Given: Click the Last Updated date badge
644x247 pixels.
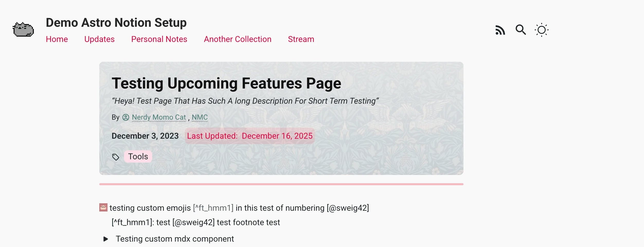Looking at the screenshot, I should [x=250, y=136].
